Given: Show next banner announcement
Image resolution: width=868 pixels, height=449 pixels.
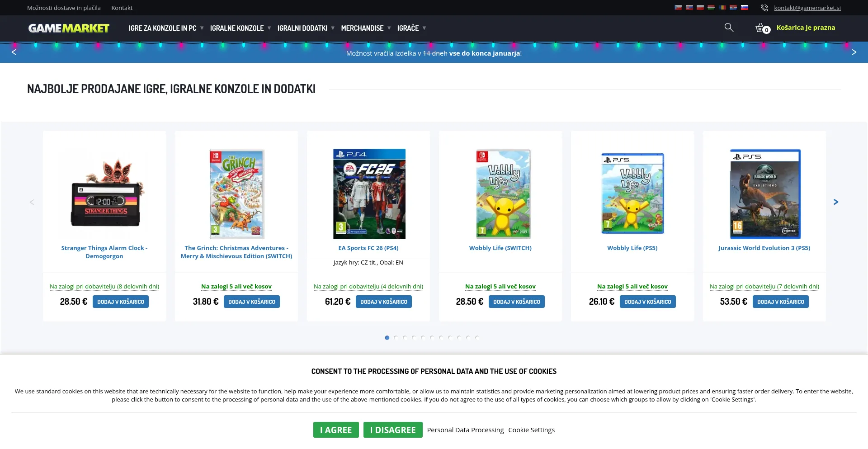Looking at the screenshot, I should (854, 52).
